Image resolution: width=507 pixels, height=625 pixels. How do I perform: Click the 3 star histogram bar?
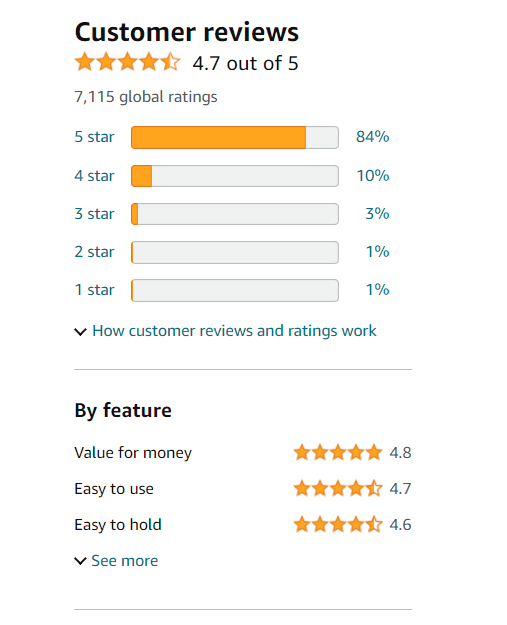coord(235,214)
